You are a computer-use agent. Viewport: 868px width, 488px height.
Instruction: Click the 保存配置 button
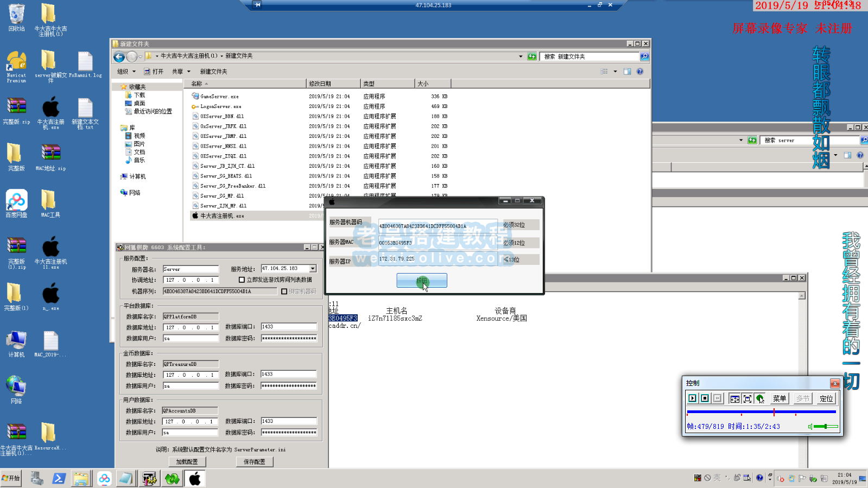click(254, 462)
